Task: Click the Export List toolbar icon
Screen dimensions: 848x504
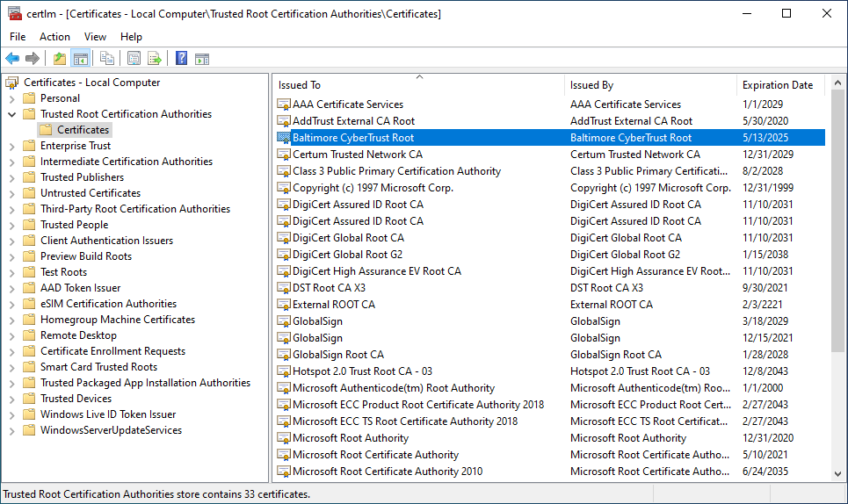Action: click(x=155, y=58)
